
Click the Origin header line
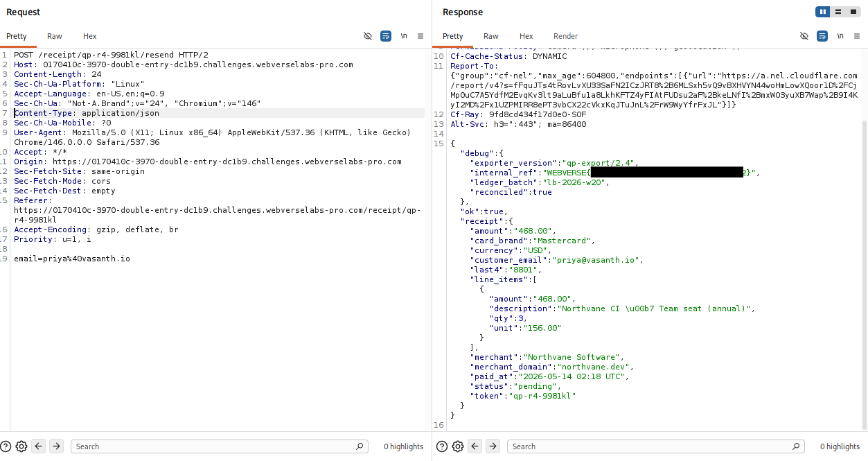click(208, 162)
